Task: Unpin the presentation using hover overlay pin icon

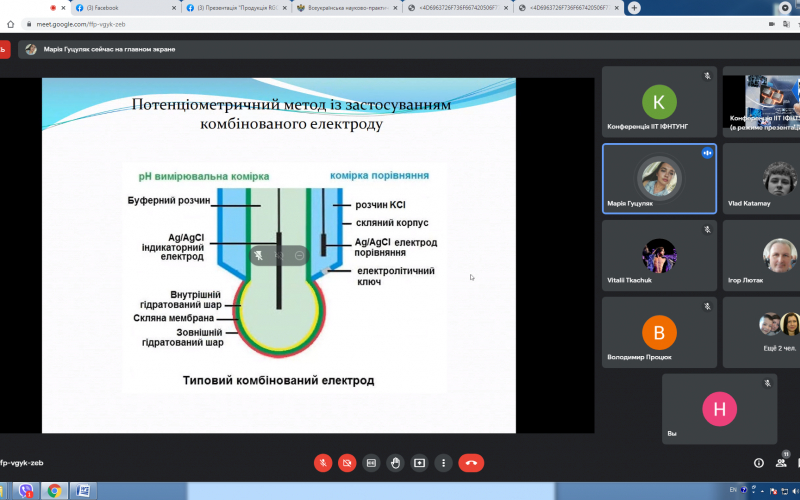Action: (x=259, y=255)
